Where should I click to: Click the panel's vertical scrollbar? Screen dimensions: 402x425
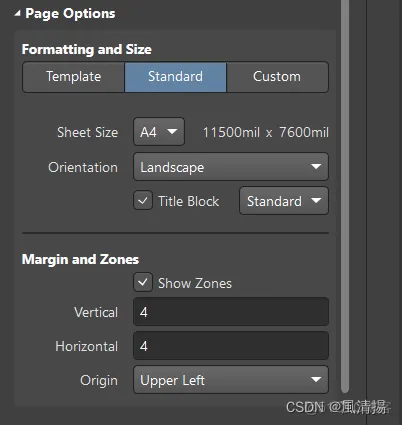pyautogui.click(x=345, y=197)
